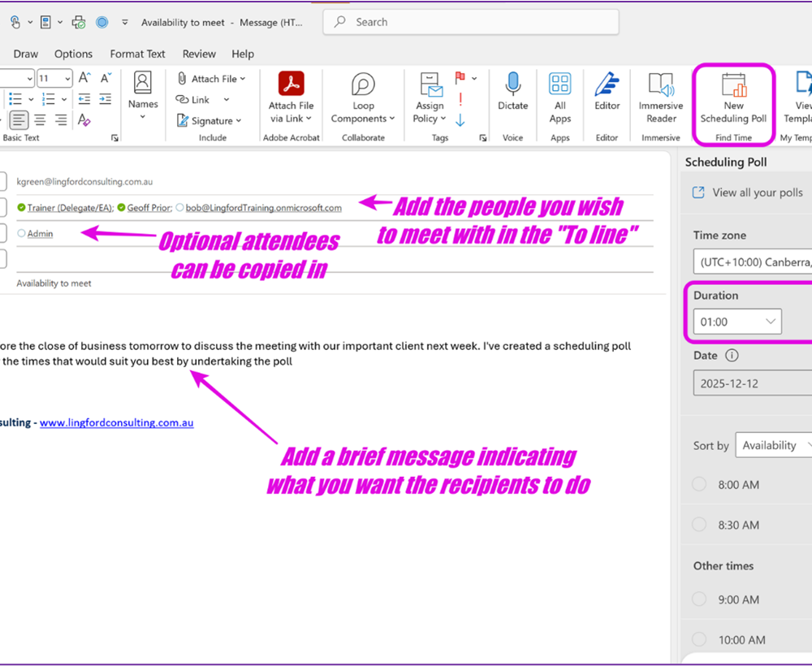Open the Duration 01:00 dropdown
The image size is (812, 666).
point(736,322)
